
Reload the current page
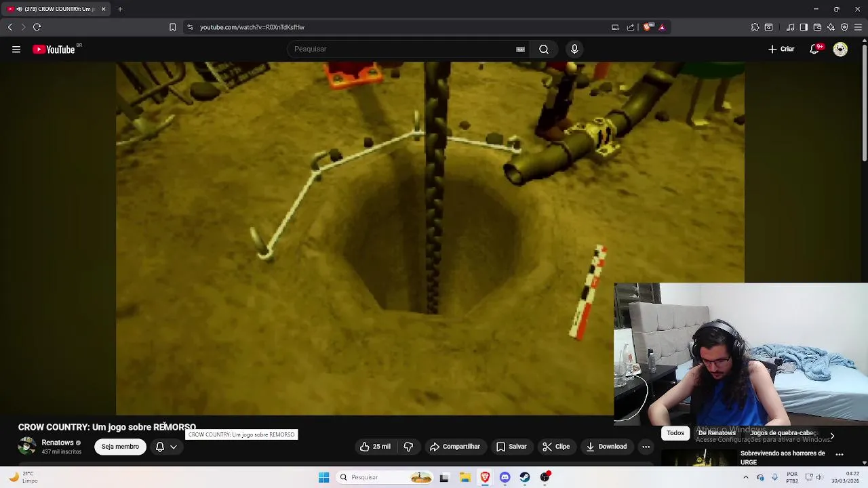tap(37, 27)
